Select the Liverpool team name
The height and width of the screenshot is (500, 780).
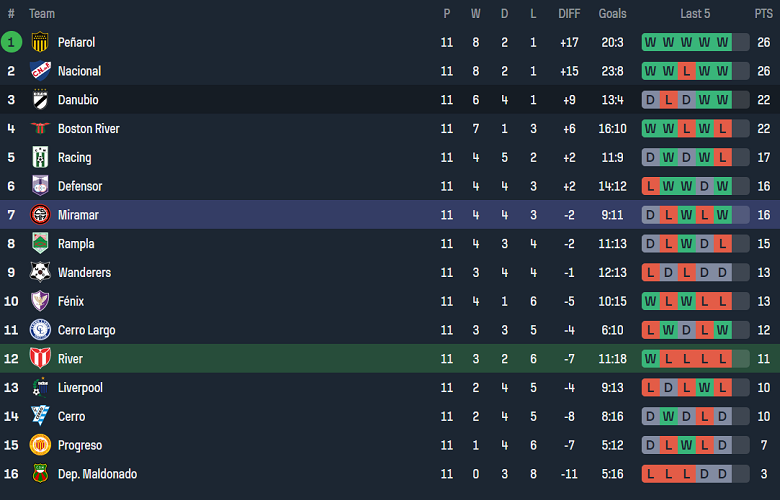click(x=80, y=388)
